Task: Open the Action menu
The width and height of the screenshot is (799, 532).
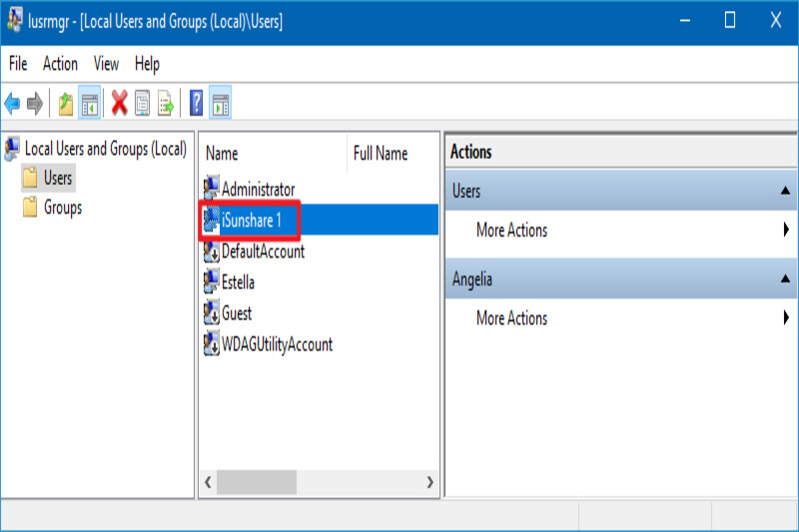Action: pos(60,64)
